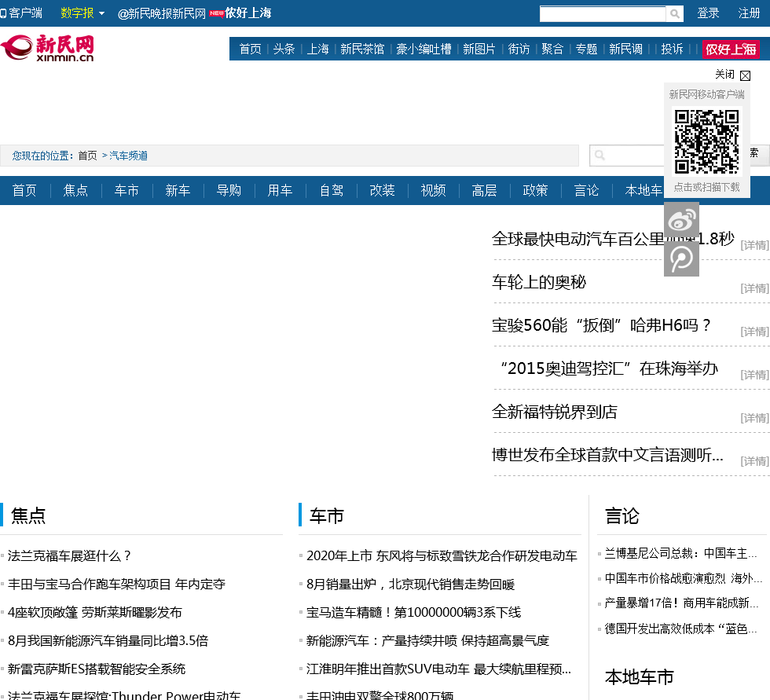770x700 pixels.
Task: Open 头条 in the site navigation
Action: click(x=284, y=49)
